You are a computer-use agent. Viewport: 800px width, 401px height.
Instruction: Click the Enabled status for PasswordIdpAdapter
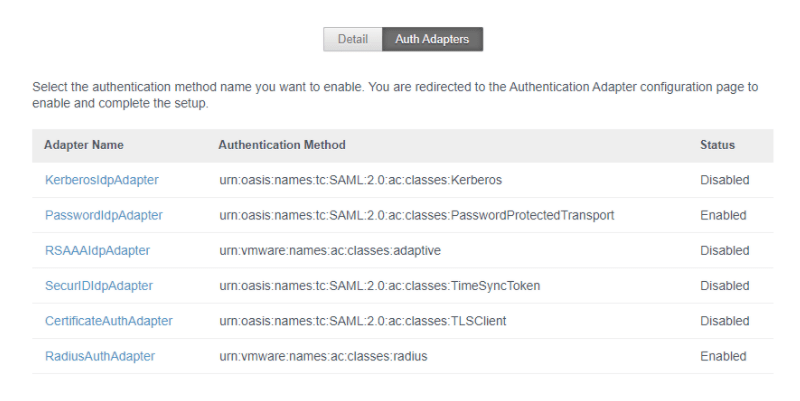pos(723,215)
